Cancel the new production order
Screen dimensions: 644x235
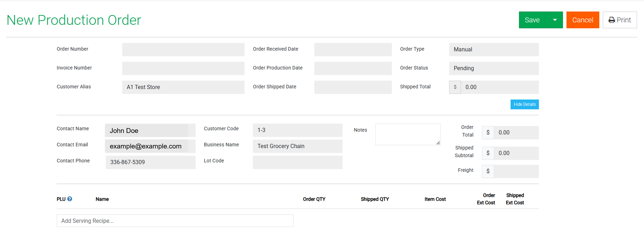583,20
